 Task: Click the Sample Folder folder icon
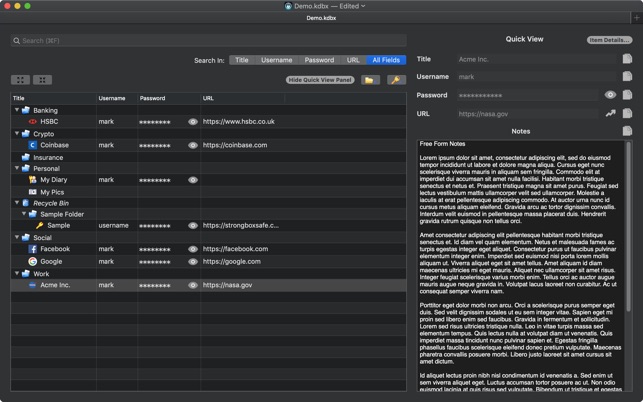[33, 214]
